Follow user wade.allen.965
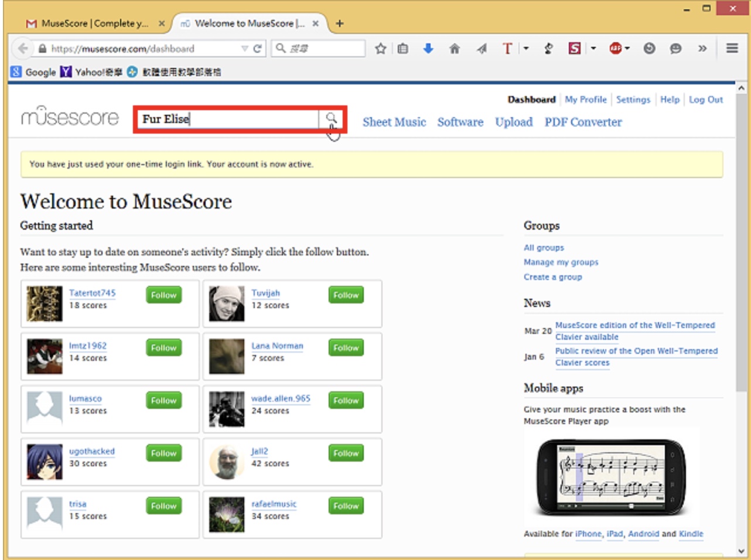The image size is (751, 560). [346, 401]
